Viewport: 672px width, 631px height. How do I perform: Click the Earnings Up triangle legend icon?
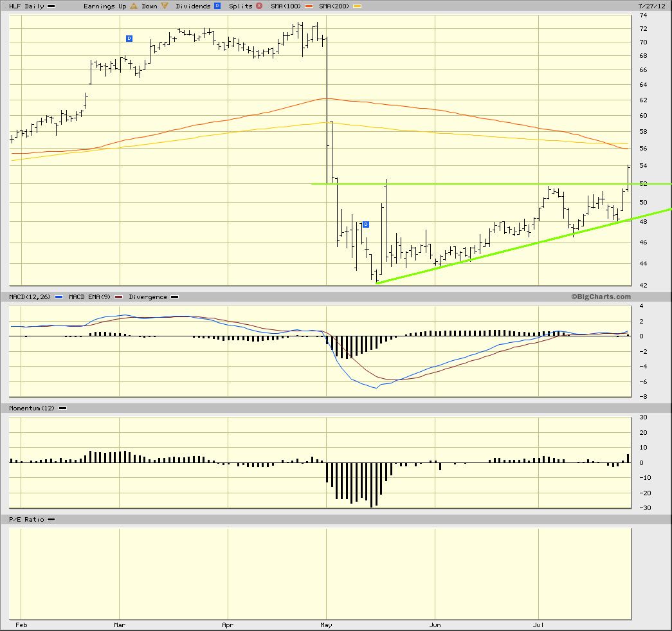[x=134, y=6]
